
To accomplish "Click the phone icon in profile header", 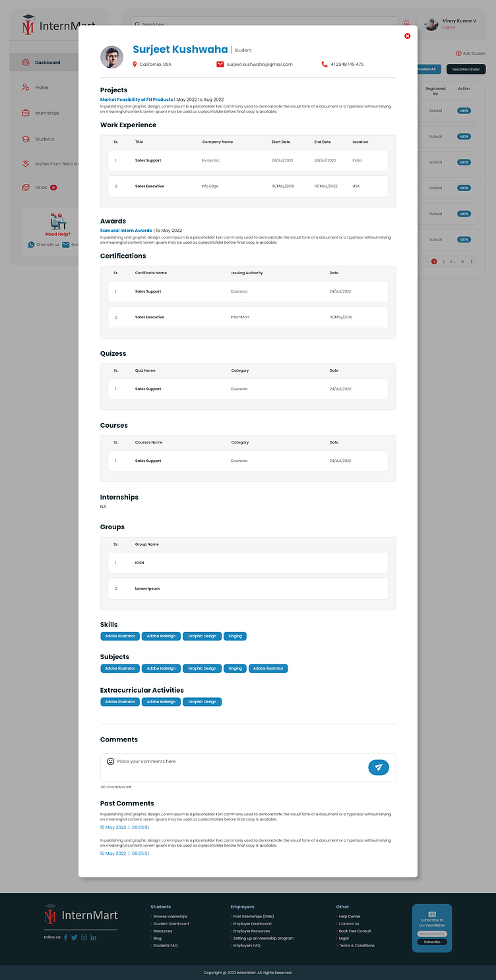I will point(325,65).
